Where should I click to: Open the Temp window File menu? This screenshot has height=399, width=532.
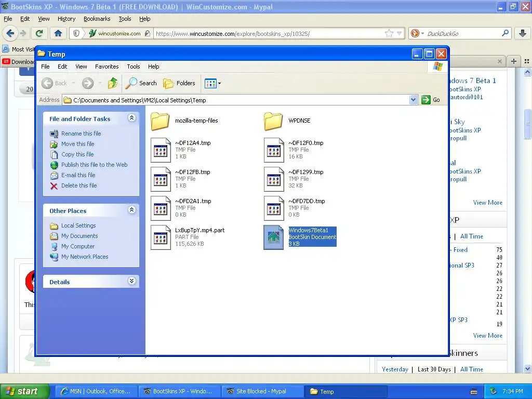point(46,66)
